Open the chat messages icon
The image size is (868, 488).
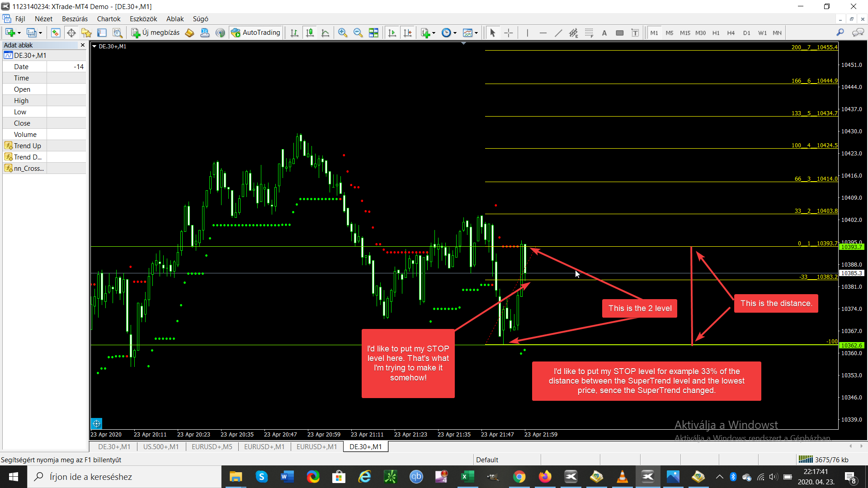tap(858, 33)
